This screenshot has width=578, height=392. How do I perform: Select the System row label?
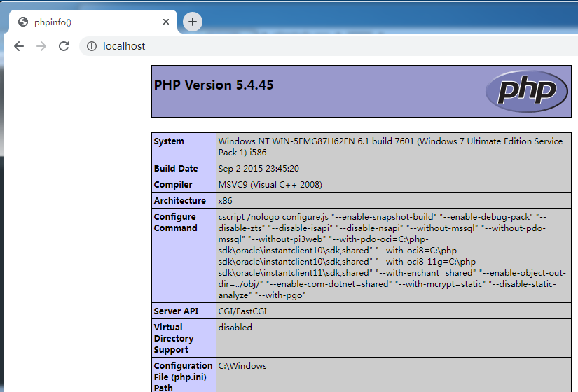click(x=169, y=141)
